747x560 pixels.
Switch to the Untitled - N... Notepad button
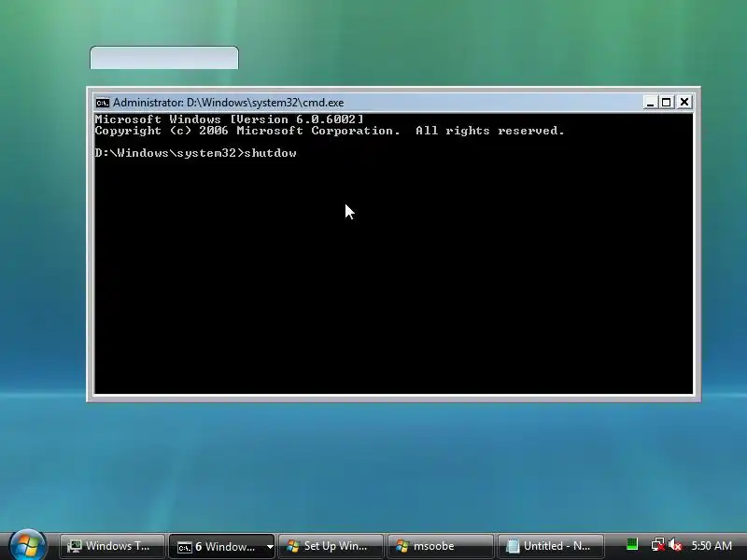[550, 546]
